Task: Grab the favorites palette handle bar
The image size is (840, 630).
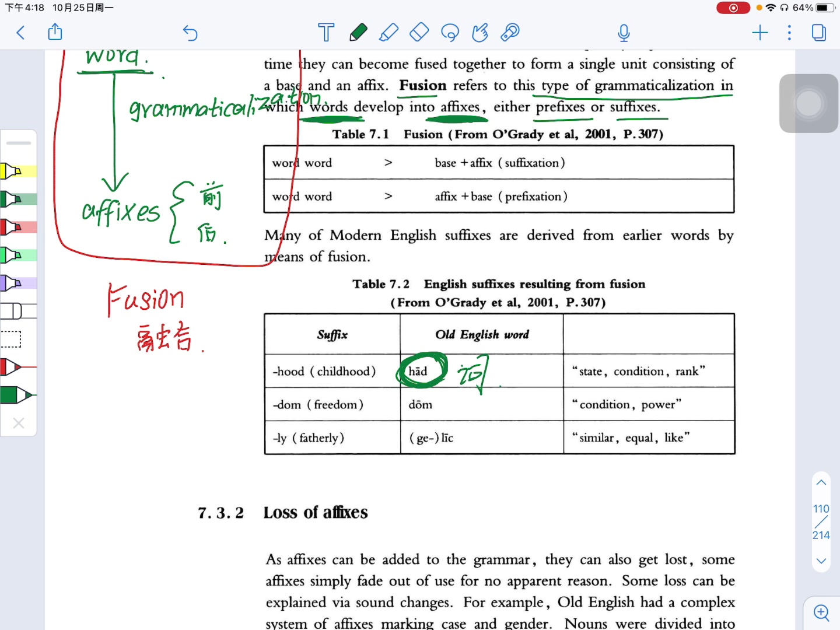Action: click(19, 142)
